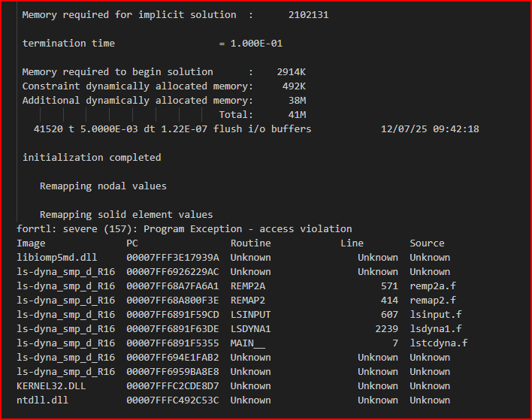Click the 'Source' column header

pos(427,243)
